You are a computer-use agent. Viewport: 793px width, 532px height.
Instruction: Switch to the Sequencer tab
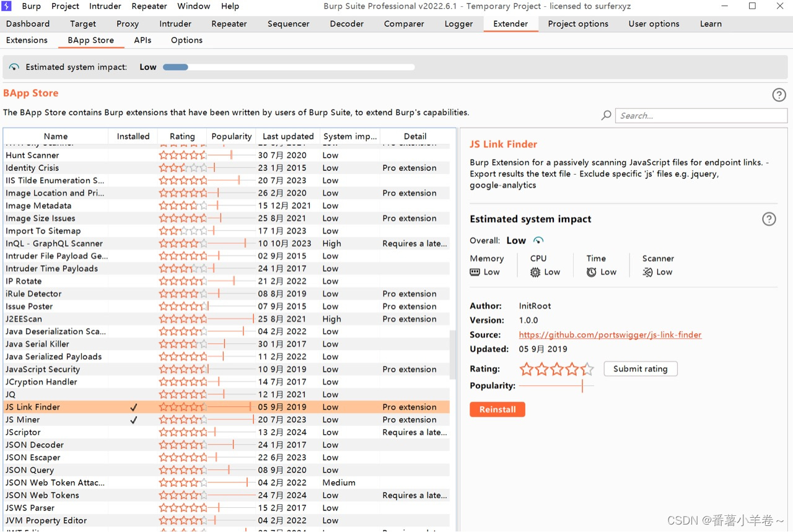(x=288, y=24)
